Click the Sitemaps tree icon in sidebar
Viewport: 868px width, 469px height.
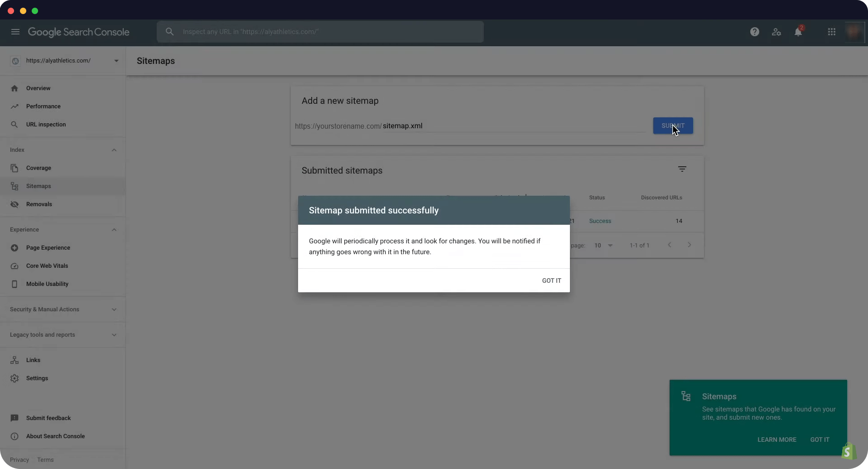tap(14, 186)
